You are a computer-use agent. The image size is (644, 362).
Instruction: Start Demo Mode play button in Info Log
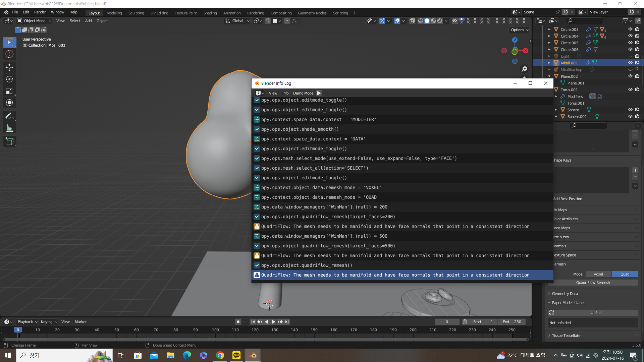click(x=319, y=93)
